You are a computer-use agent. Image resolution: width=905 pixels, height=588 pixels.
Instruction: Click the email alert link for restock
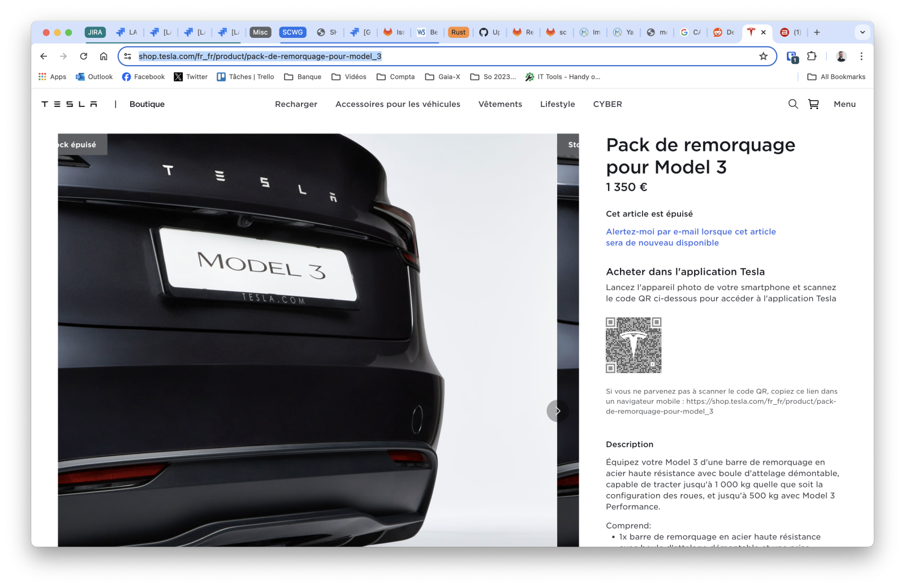coord(691,237)
